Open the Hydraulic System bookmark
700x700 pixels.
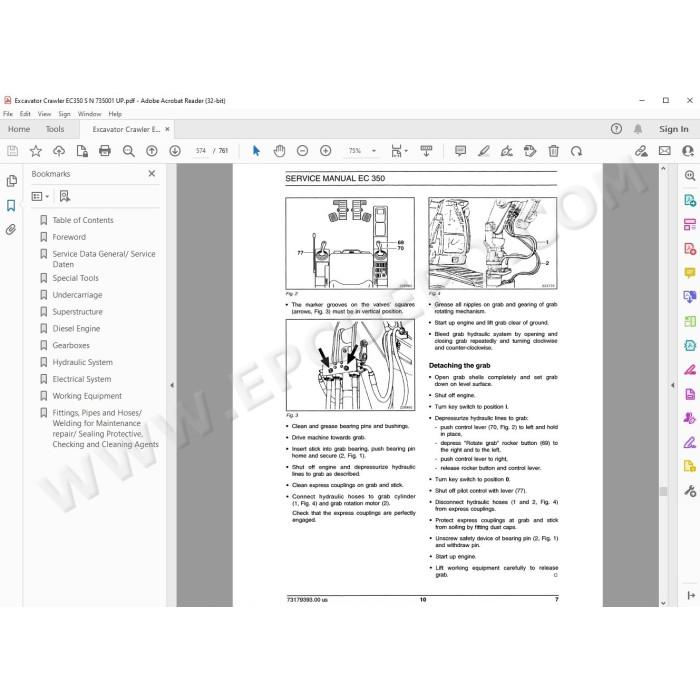[83, 362]
